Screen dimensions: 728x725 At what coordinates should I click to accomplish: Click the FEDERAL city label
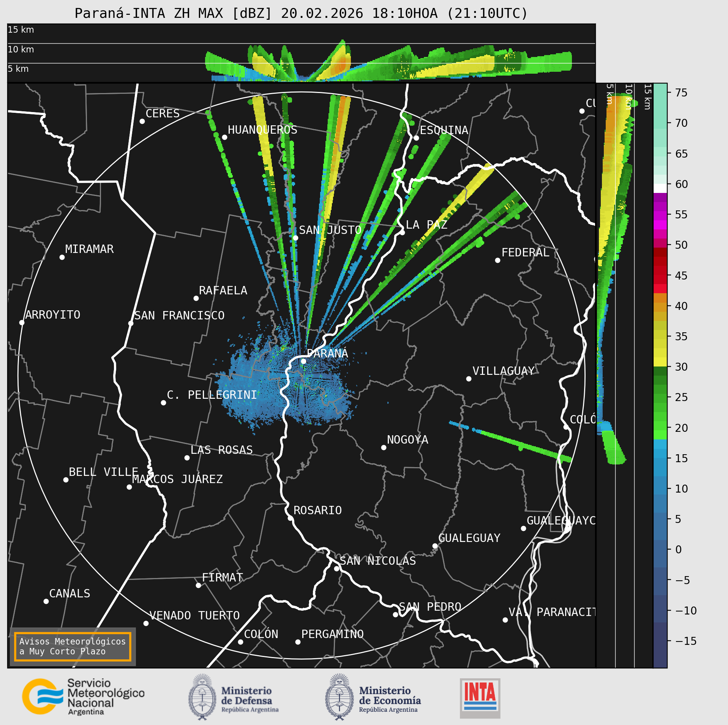pyautogui.click(x=525, y=253)
